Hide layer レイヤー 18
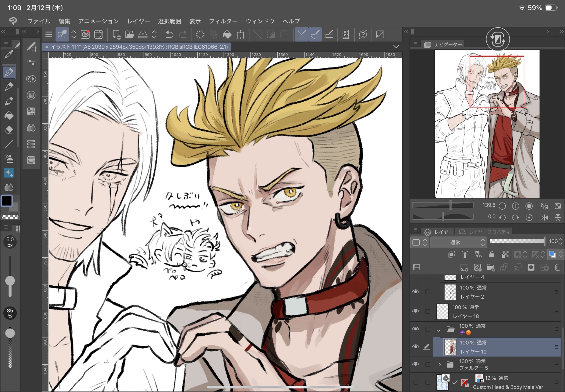The width and height of the screenshot is (565, 392). 416,311
